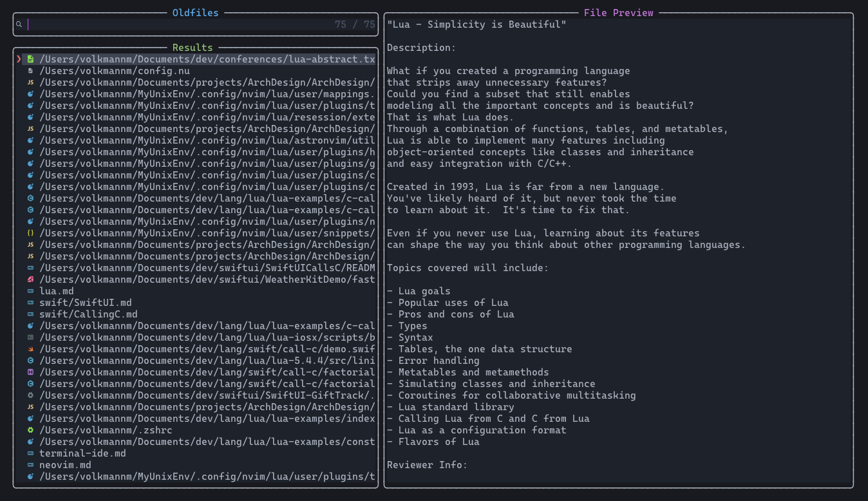Viewport: 868px width, 501px height.
Task: Click the orange Swift icon beside demo.swift
Action: tap(30, 349)
